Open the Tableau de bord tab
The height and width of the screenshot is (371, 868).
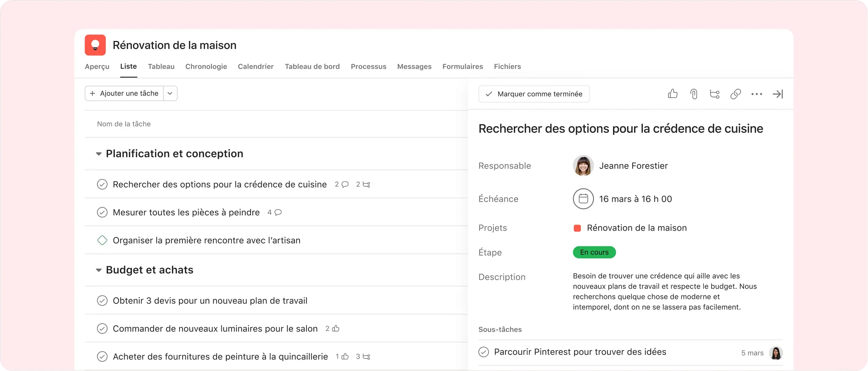(x=312, y=66)
